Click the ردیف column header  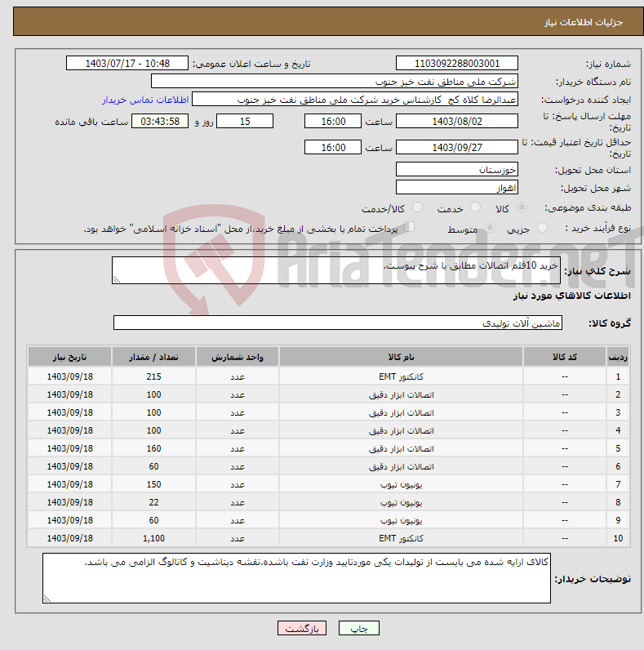pyautogui.click(x=618, y=357)
